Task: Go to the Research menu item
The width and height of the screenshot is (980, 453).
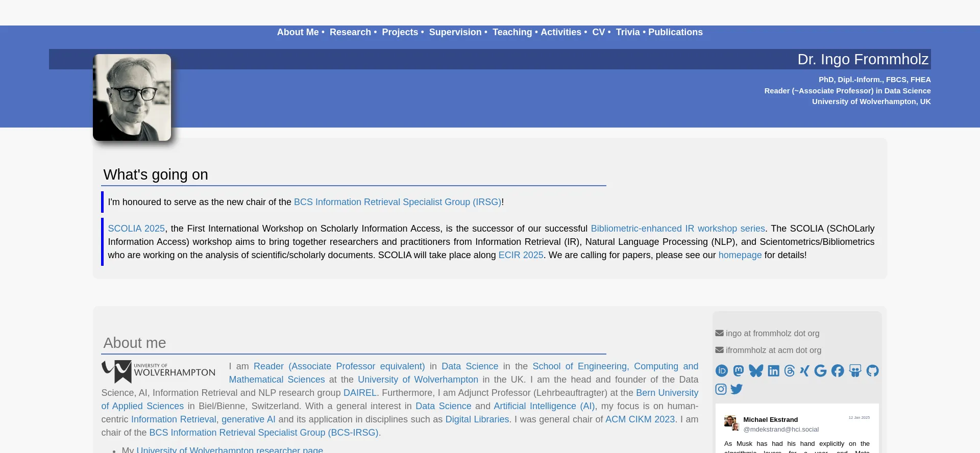Action: 350,32
